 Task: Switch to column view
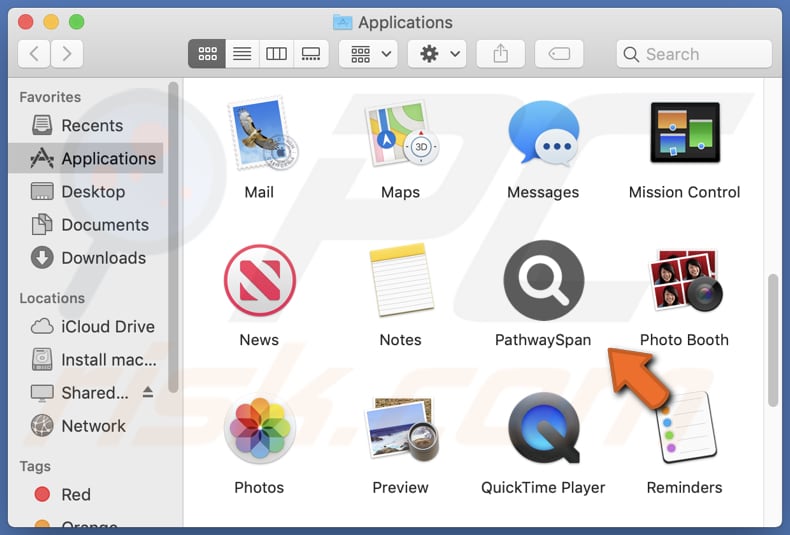click(276, 53)
